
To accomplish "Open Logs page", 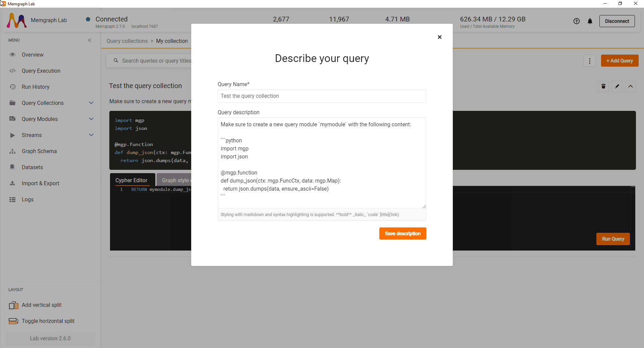I will point(28,199).
